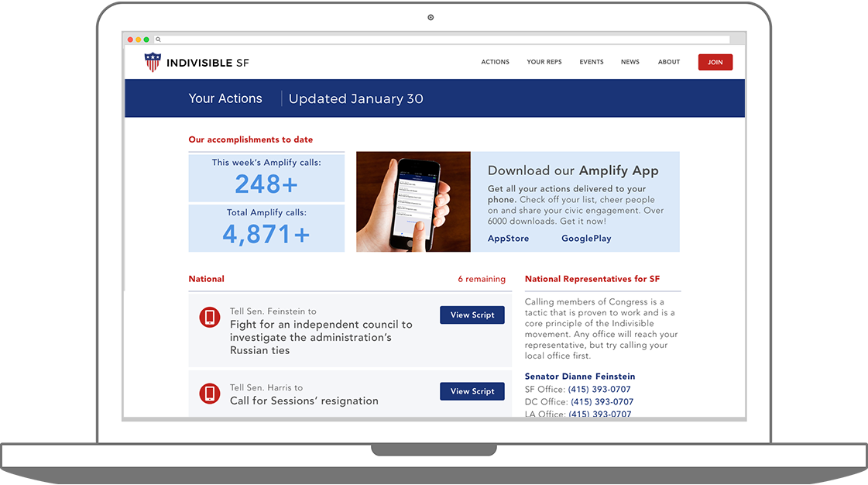Click the INDIVISIBLE SF site title text
Viewport: 868px width, 485px height.
208,63
